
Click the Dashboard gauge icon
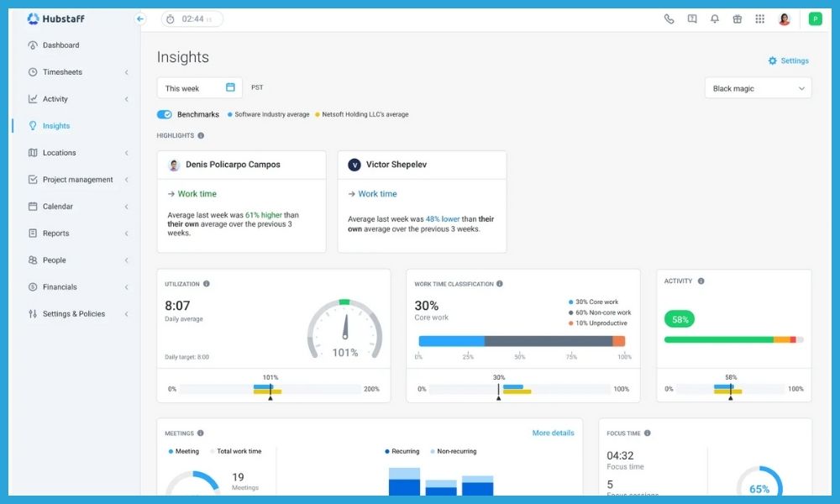click(x=33, y=45)
